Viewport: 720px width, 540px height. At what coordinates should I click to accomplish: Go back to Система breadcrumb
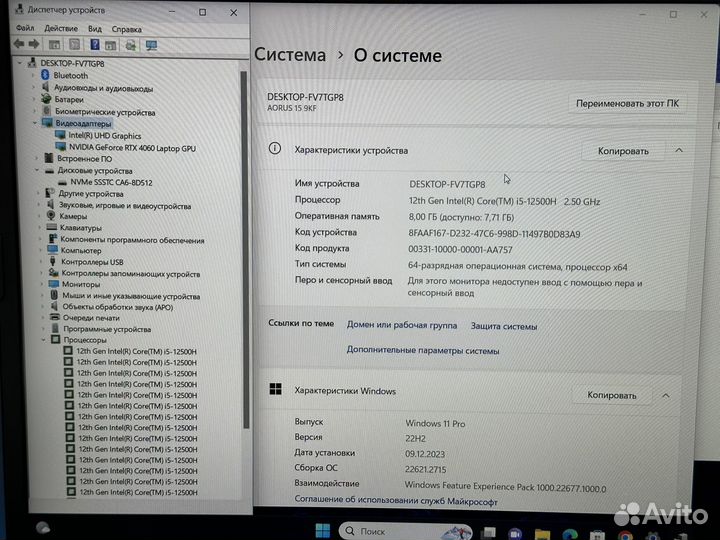click(290, 55)
